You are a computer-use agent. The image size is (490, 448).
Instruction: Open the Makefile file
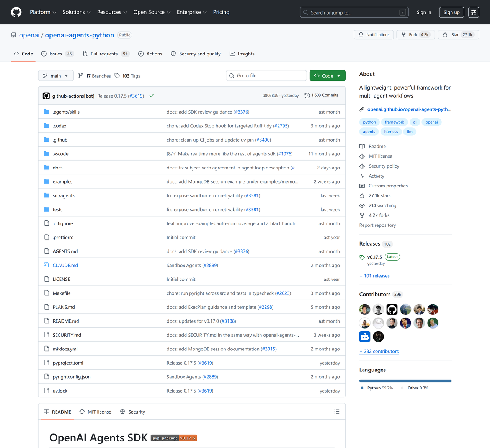(x=62, y=293)
